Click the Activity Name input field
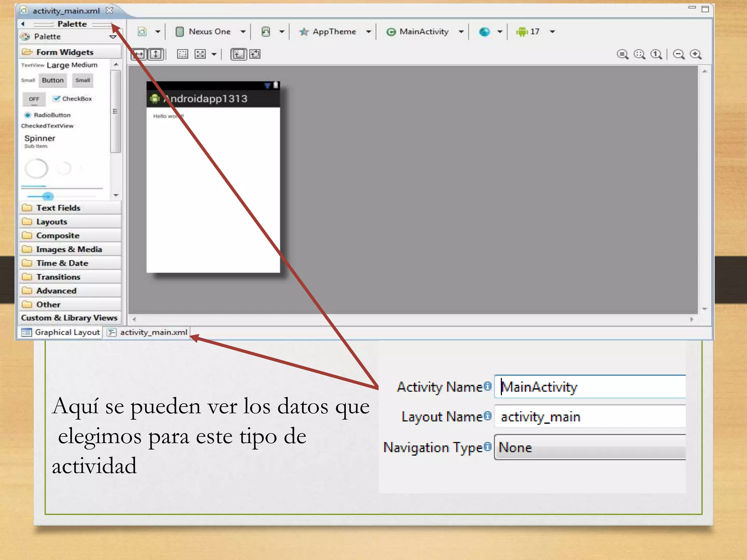747x560 pixels. click(590, 386)
